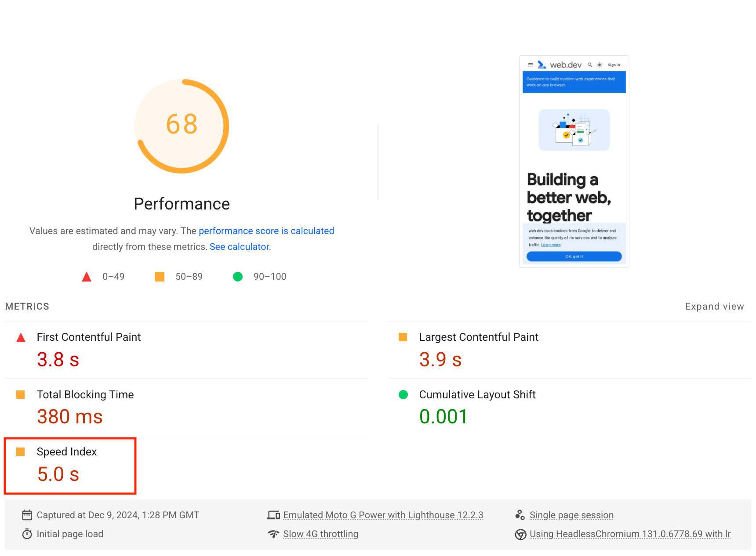Click the red triangle beside First Contentful Paint
Screen dimensions: 756x556
20,337
